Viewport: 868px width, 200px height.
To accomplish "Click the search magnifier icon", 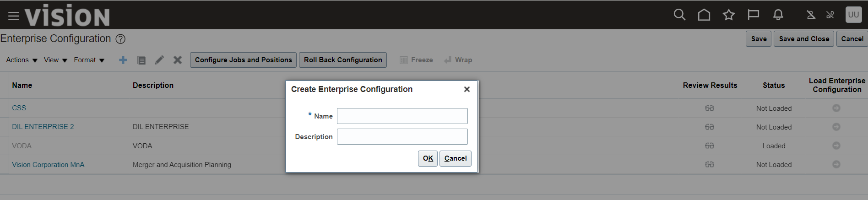I will [x=679, y=15].
